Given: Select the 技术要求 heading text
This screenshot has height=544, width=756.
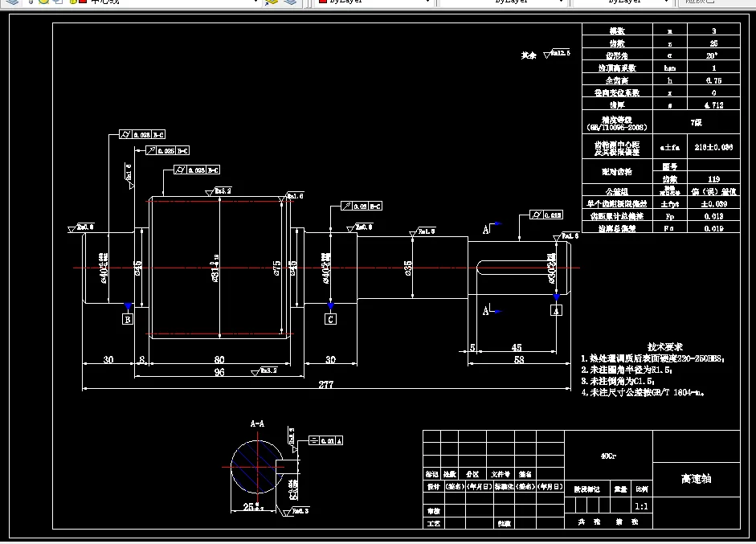Looking at the screenshot, I should click(x=665, y=347).
